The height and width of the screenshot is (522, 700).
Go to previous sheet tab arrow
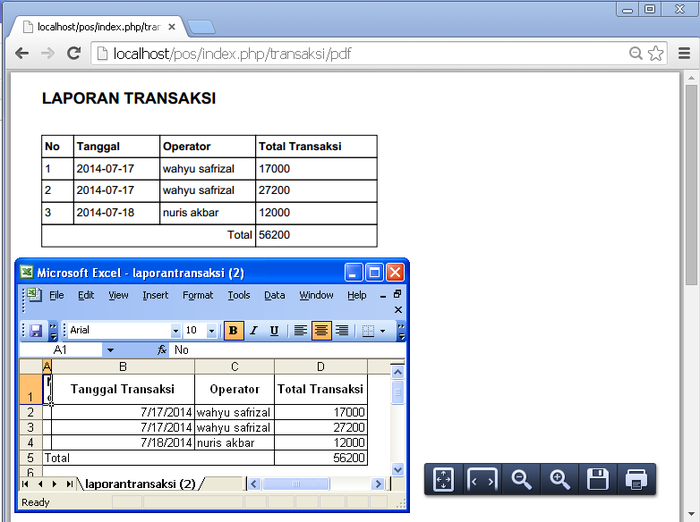(40, 484)
